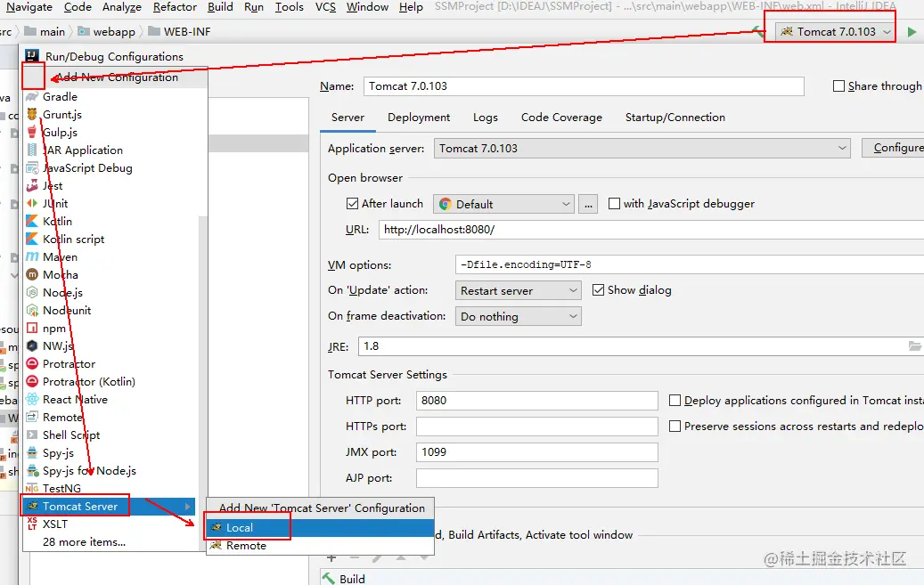Viewport: 924px width, 585px height.
Task: Choose Remote Tomcat Server configuration
Action: [x=320, y=546]
